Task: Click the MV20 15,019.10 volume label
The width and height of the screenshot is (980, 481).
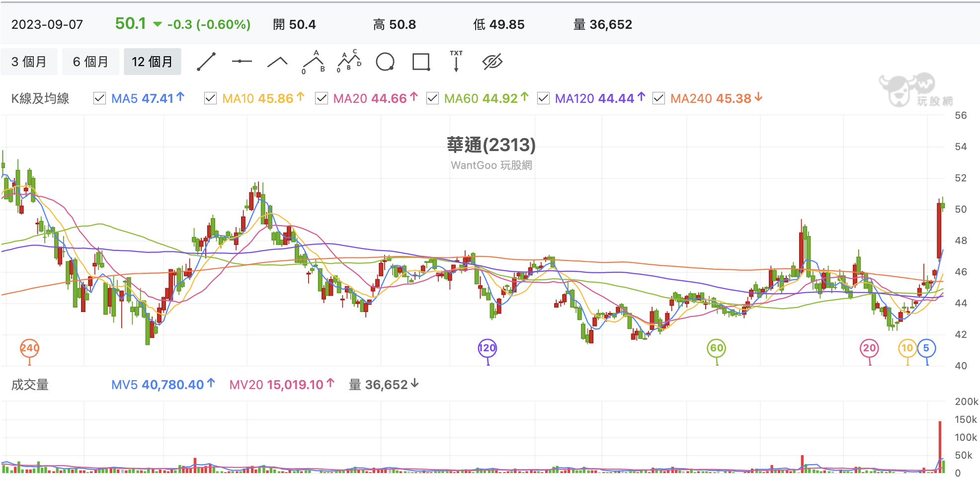Action: pos(282,385)
